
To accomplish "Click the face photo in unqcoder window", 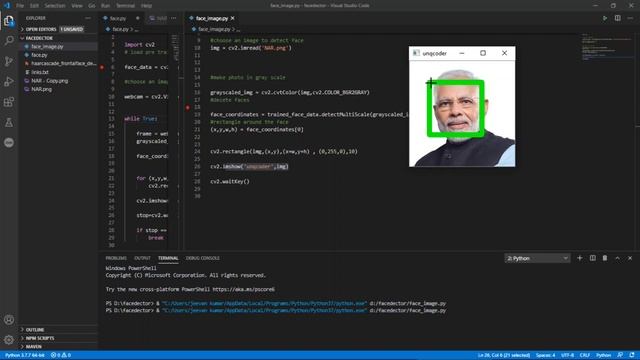I will point(462,114).
